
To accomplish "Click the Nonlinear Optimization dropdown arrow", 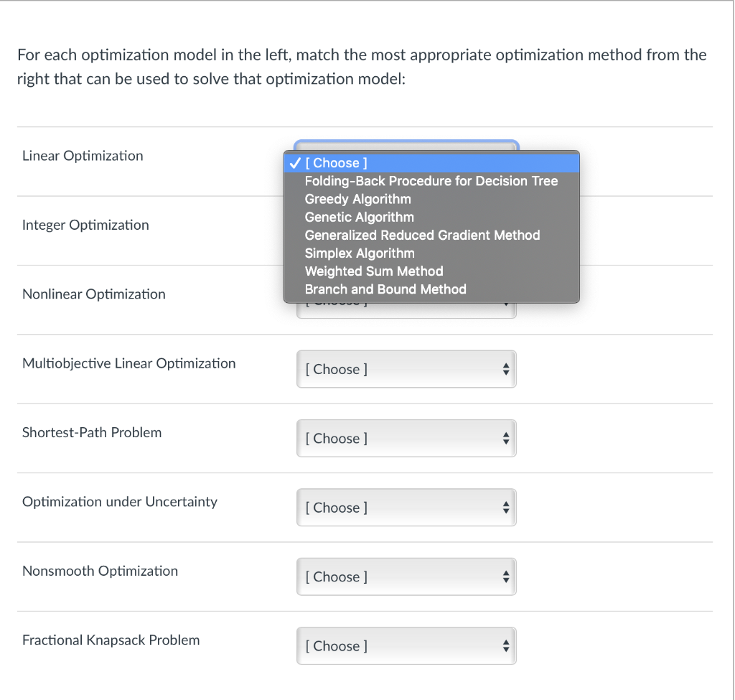I will [x=506, y=307].
